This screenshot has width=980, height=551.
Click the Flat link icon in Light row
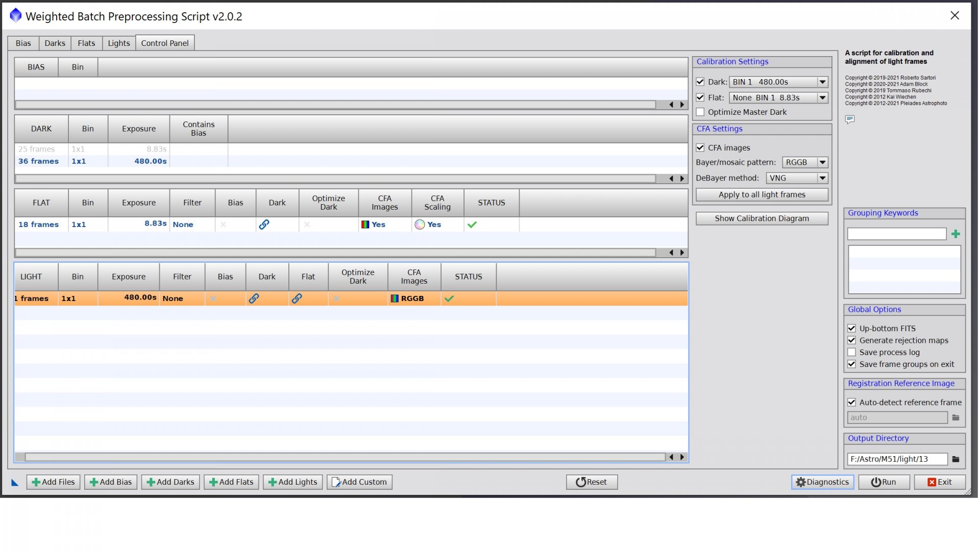tap(297, 298)
